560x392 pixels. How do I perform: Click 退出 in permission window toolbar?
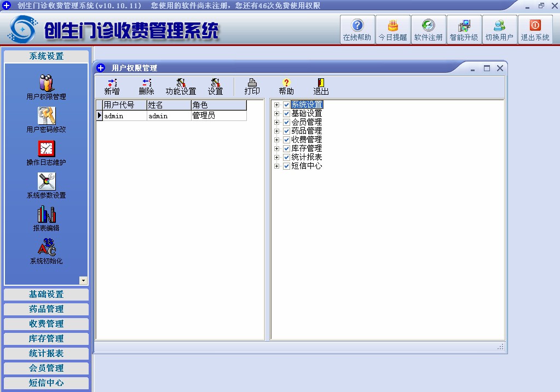(x=321, y=87)
